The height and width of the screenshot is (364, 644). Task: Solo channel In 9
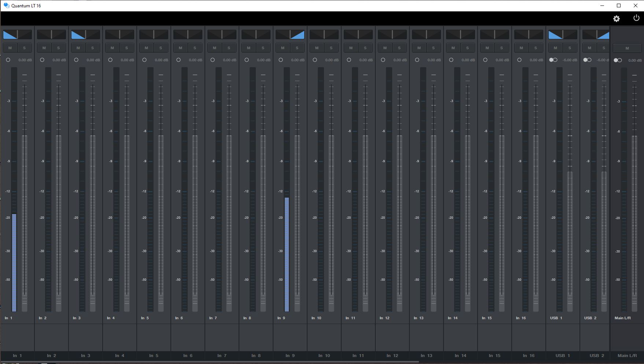coord(297,48)
